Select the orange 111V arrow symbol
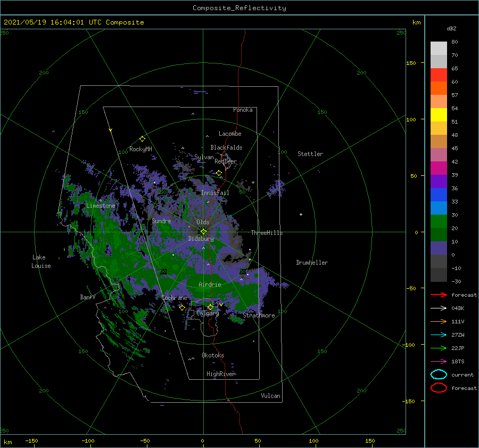This screenshot has width=479, height=448. pos(439,321)
